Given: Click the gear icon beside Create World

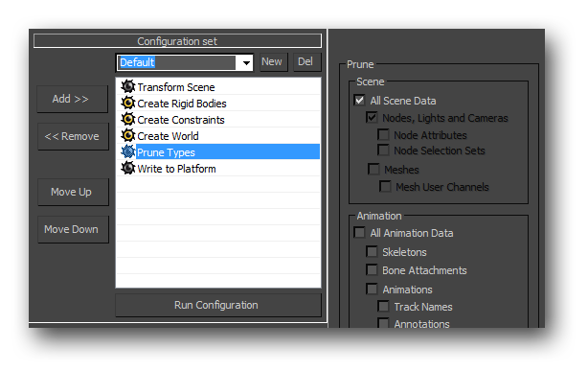Looking at the screenshot, I should click(x=128, y=135).
